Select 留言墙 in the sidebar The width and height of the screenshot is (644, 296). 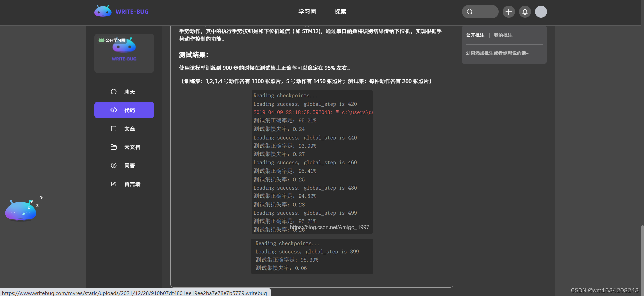click(124, 184)
